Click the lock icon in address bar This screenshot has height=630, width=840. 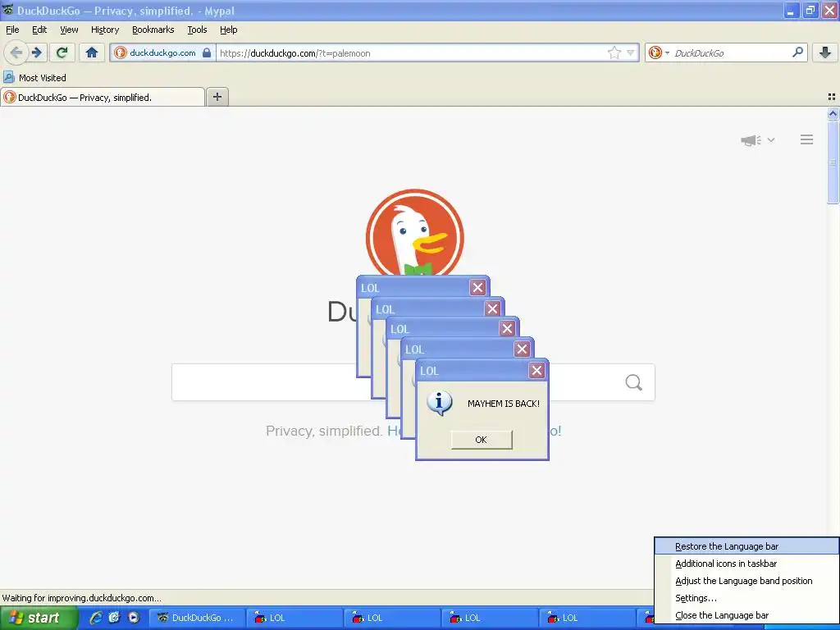(x=207, y=52)
